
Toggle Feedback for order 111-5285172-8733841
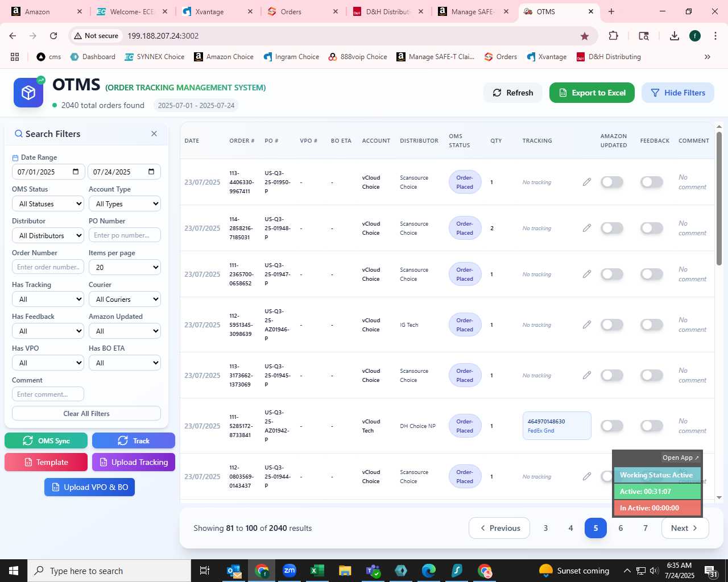click(x=652, y=426)
